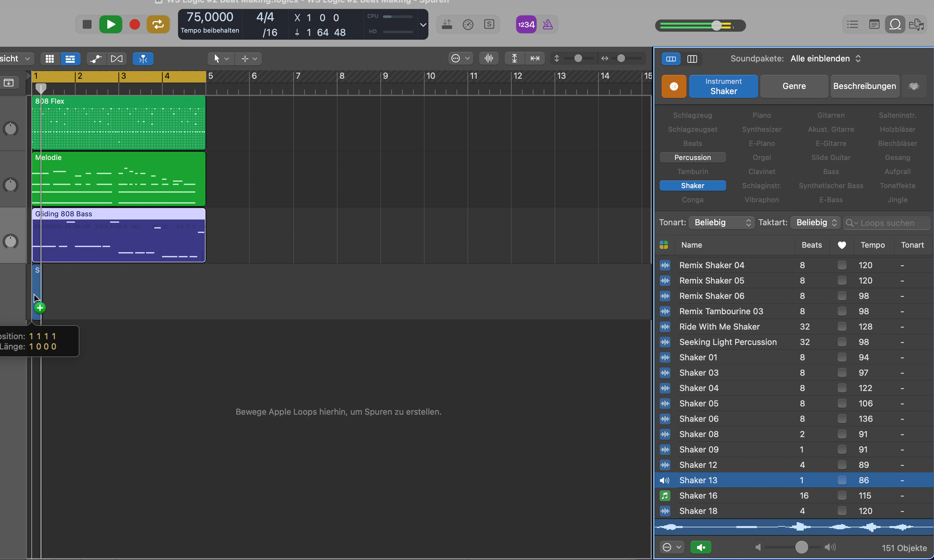The width and height of the screenshot is (934, 560).
Task: Adjust the horizontal zoom slider
Action: tap(621, 59)
